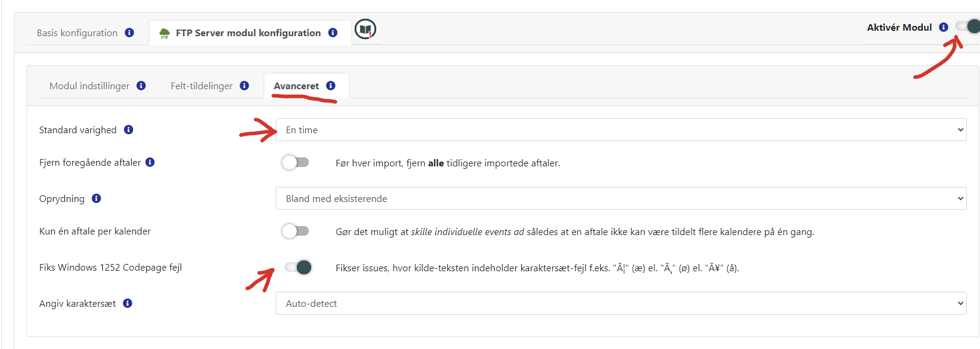
Task: Show info for Fjern foregående aftaler
Action: pyautogui.click(x=150, y=162)
